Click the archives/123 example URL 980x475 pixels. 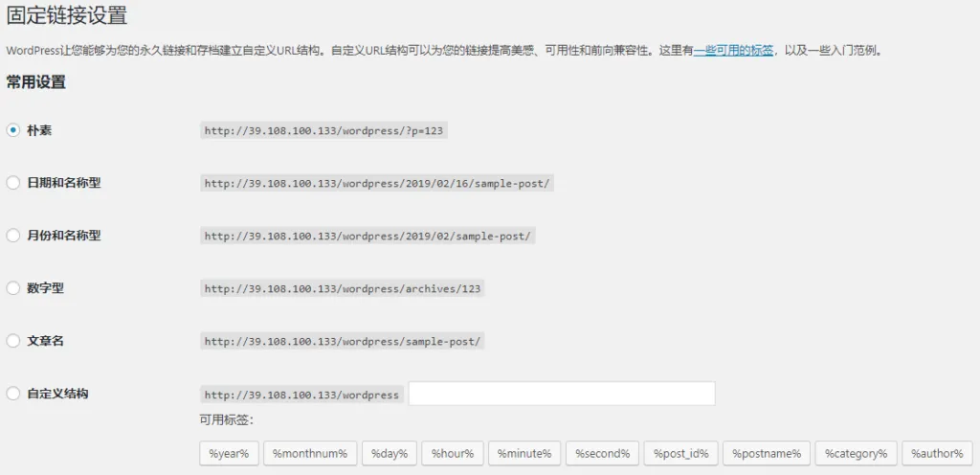[342, 289]
